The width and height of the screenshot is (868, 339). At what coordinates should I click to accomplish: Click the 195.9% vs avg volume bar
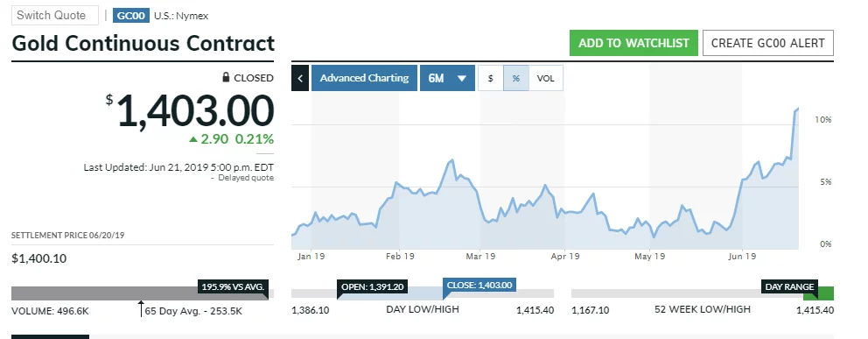click(139, 293)
